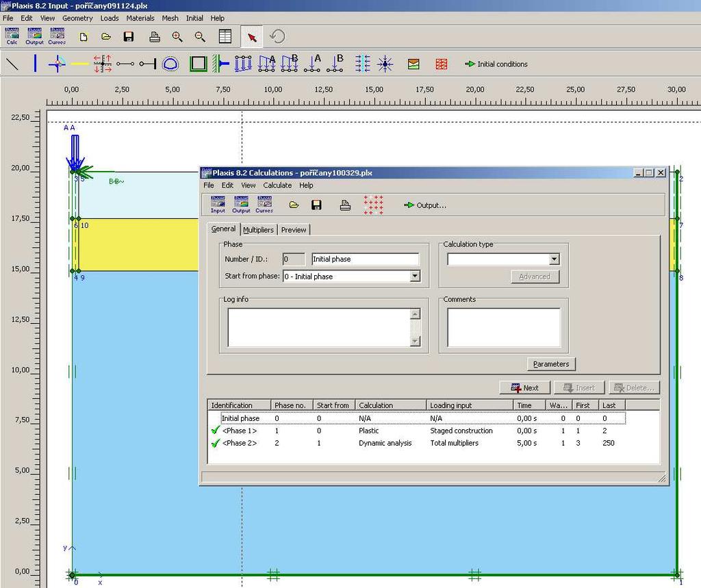Apply Standard fixities green box icon
The width and height of the screenshot is (701, 588).
pos(198,64)
